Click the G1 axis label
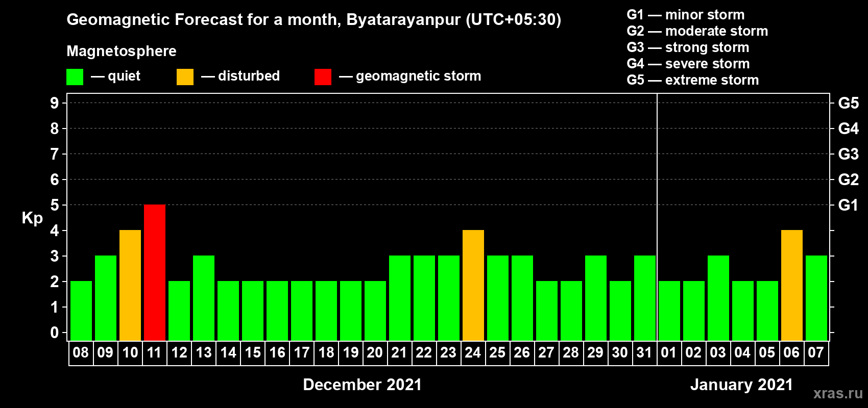Screen dimensions: 868x408 (849, 205)
